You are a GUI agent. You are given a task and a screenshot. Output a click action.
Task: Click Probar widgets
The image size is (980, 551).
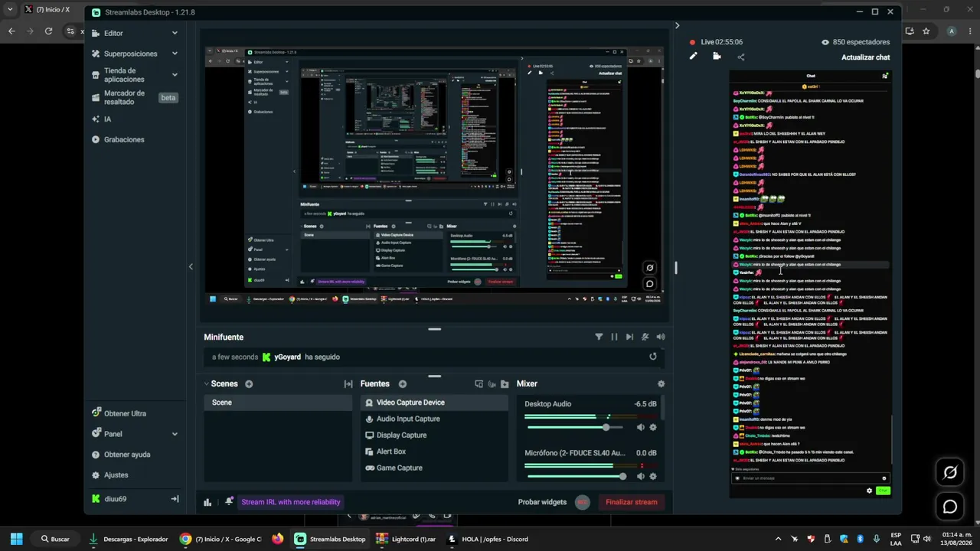pyautogui.click(x=542, y=502)
